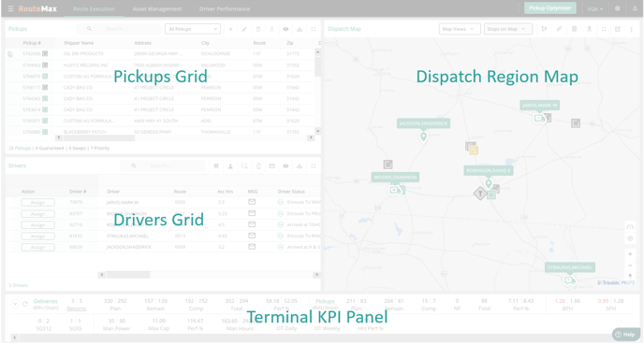
Task: Click the Dispatch Map trash icon
Action: tap(574, 29)
